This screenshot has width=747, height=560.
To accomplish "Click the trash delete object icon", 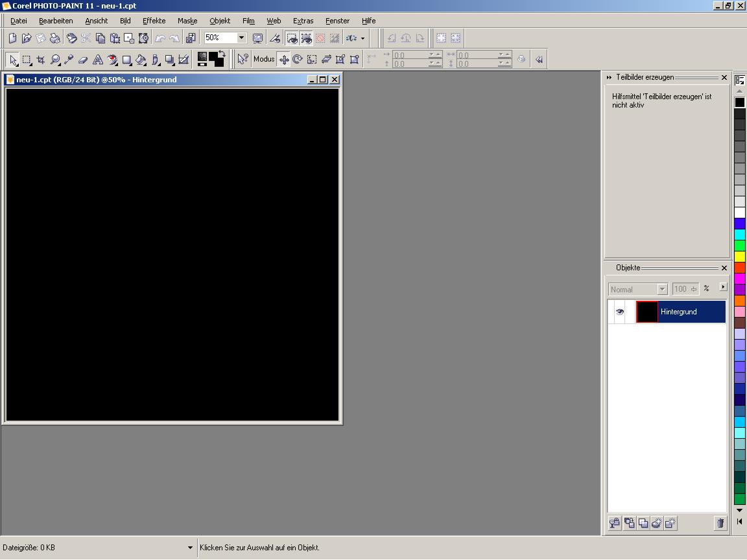I will [x=720, y=523].
